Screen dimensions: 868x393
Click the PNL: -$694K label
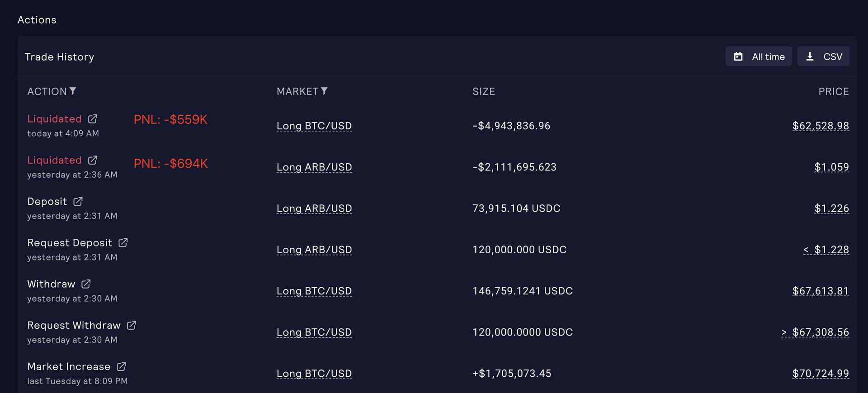click(x=170, y=164)
